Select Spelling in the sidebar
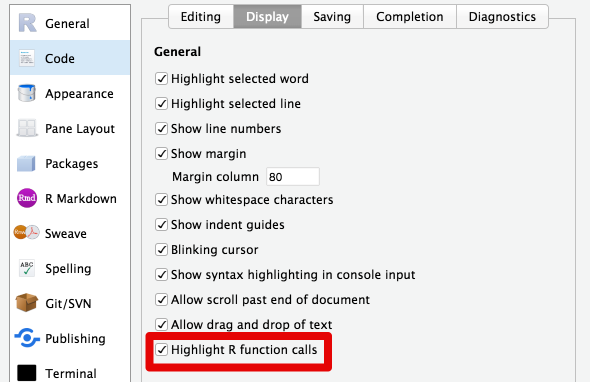This screenshot has height=382, width=590. [x=68, y=269]
